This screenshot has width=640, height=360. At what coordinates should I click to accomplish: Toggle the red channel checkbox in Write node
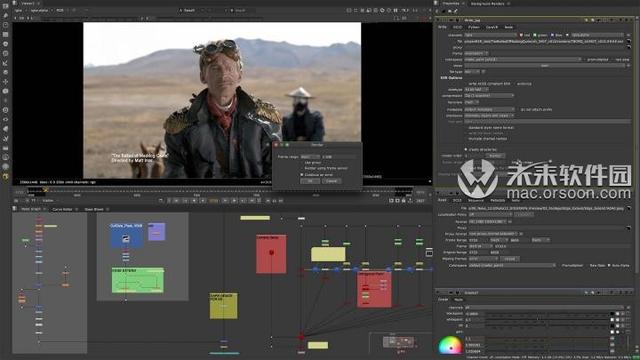coord(521,35)
